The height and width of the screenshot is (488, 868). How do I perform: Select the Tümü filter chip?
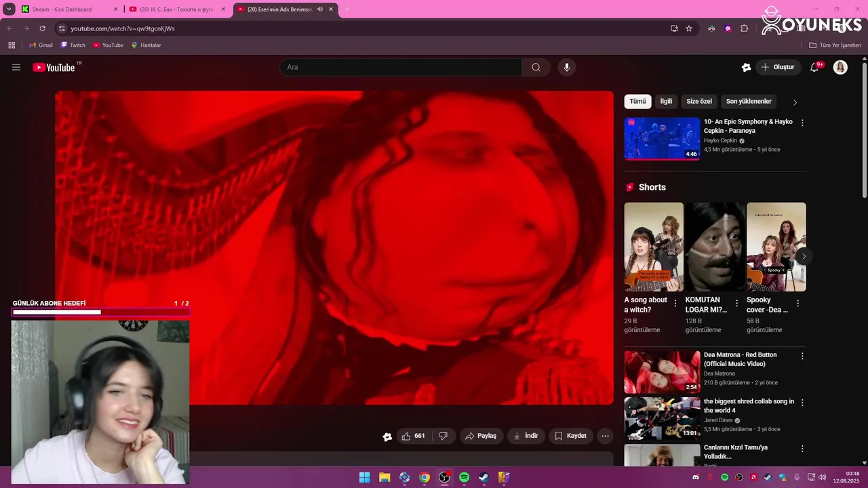(x=638, y=102)
